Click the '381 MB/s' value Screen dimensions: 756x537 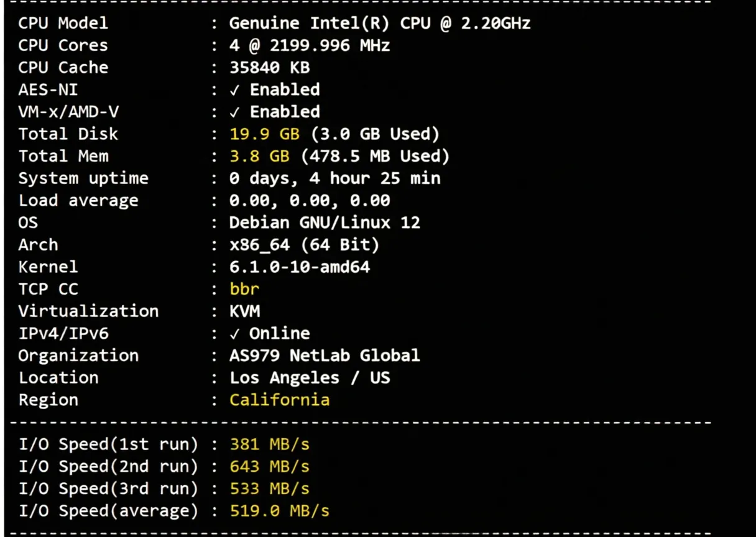coord(270,444)
